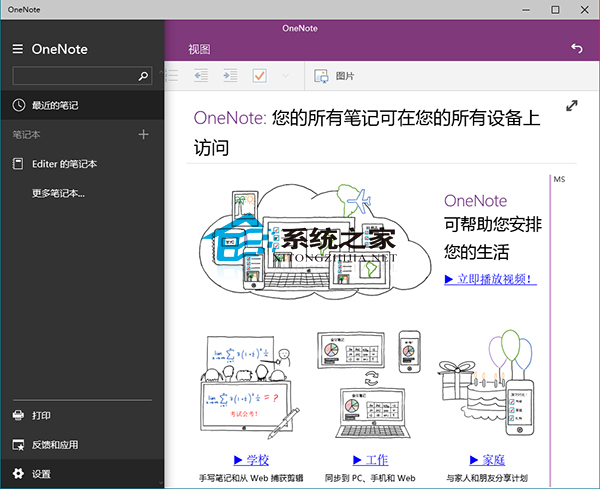
Task: Click 可帮助您安排 text block
Action: point(493,224)
